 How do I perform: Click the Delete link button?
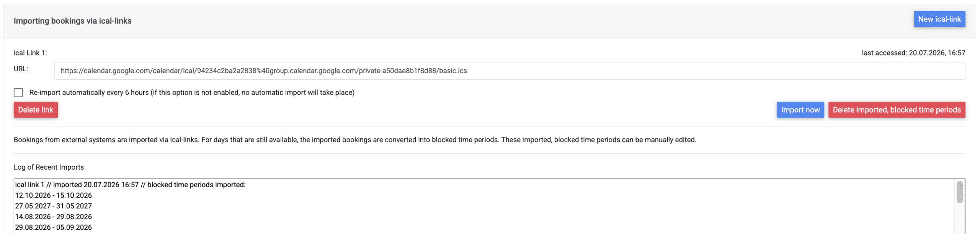pos(36,110)
